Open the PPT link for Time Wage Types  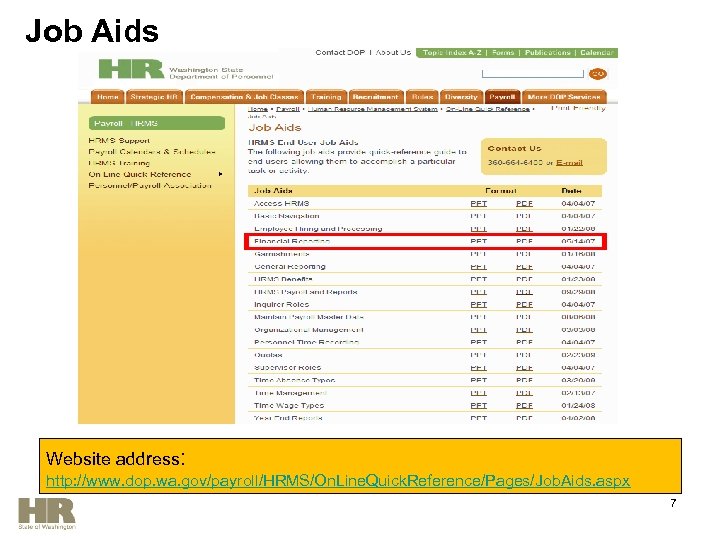478,405
